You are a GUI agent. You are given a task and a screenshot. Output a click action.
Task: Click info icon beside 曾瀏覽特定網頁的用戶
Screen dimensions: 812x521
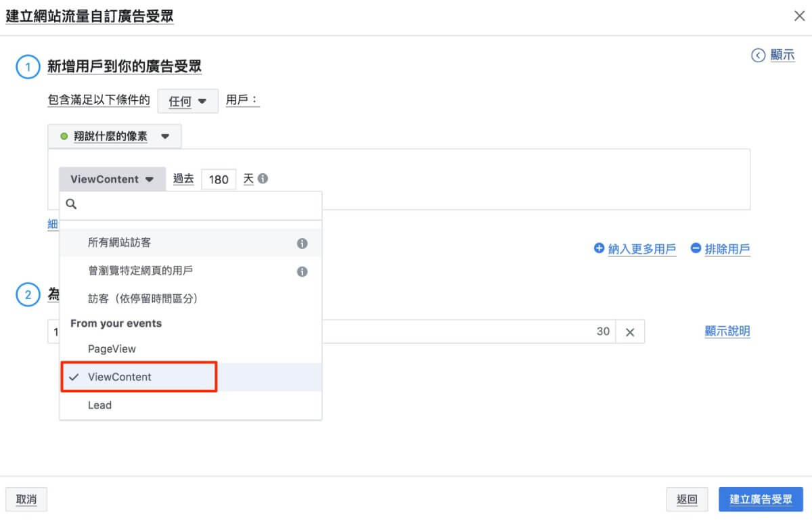pyautogui.click(x=302, y=271)
